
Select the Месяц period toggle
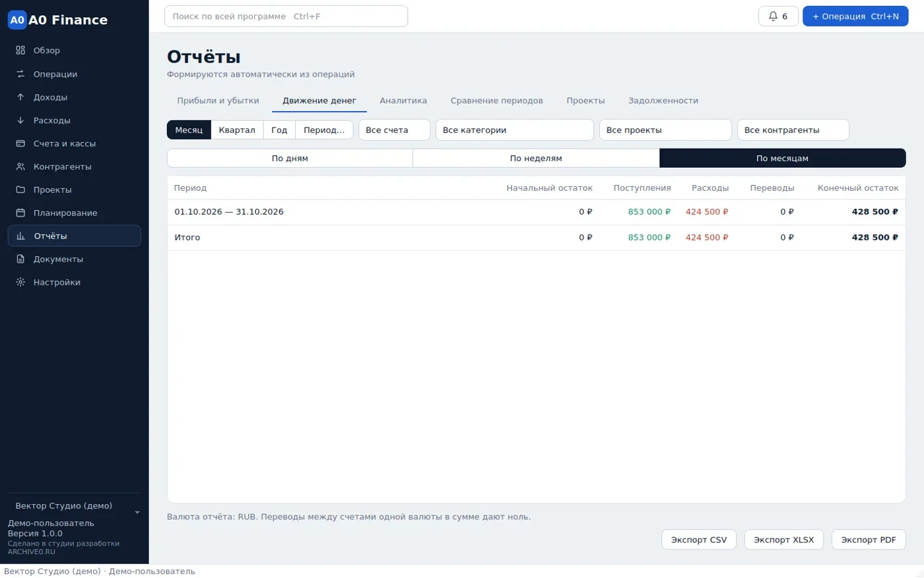pos(189,130)
